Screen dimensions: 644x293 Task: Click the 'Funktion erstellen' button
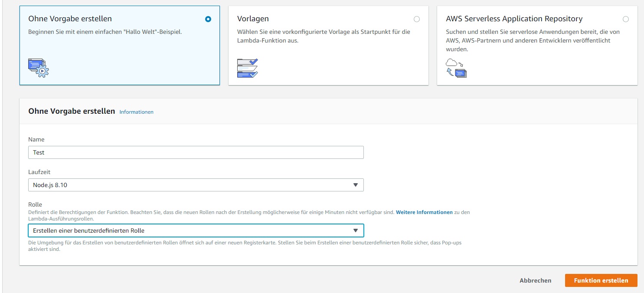(x=601, y=280)
